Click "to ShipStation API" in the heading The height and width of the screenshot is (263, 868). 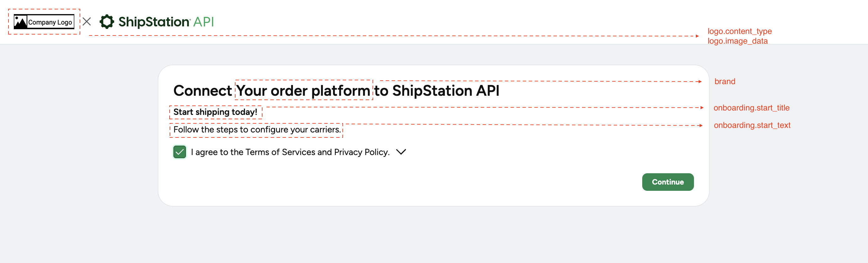coord(437,90)
